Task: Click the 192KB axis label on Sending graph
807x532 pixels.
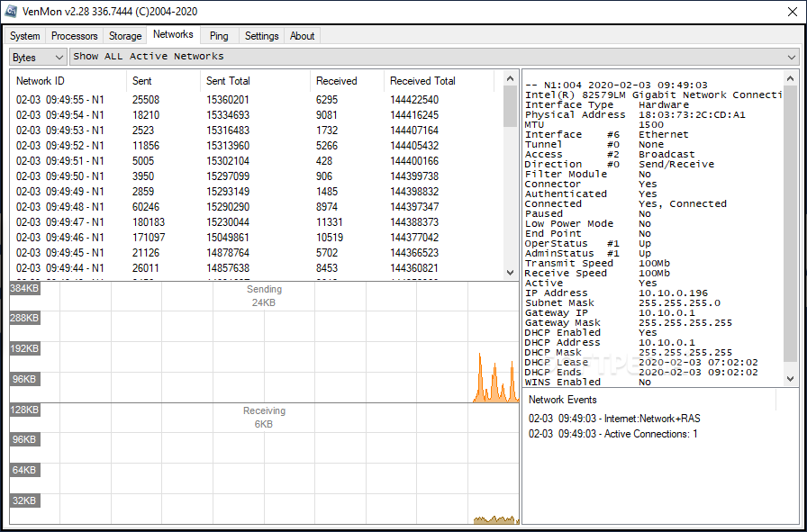Action: coord(24,348)
